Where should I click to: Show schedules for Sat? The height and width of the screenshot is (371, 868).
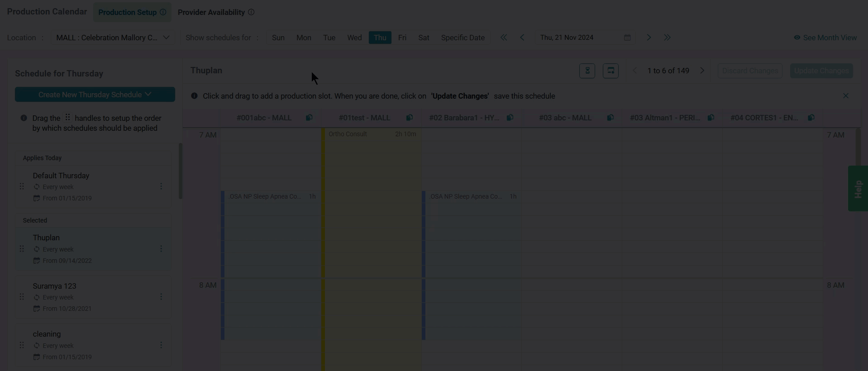coord(424,38)
